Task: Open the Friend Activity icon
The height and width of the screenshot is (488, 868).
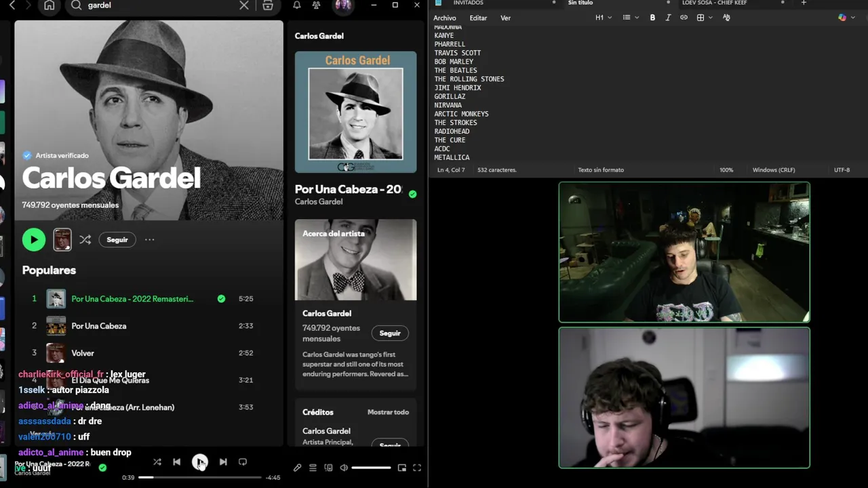Action: pyautogui.click(x=317, y=5)
